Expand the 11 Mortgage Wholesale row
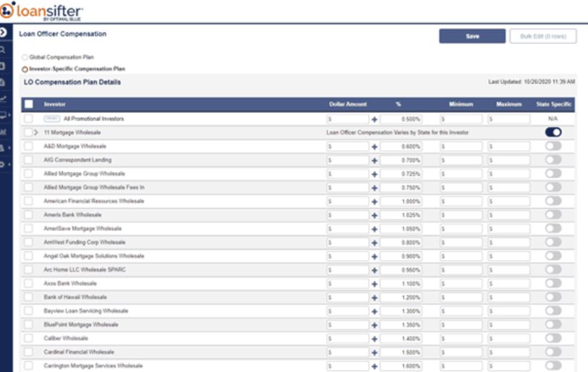Image resolution: width=588 pixels, height=372 pixels. pos(36,132)
